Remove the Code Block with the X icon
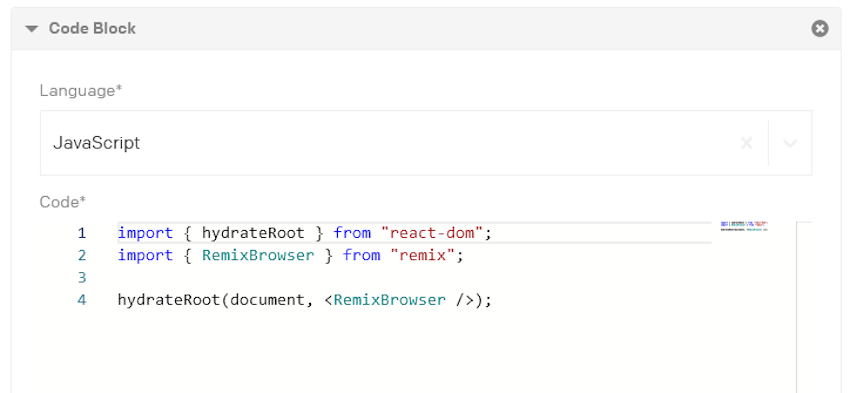The height and width of the screenshot is (393, 850). point(820,28)
